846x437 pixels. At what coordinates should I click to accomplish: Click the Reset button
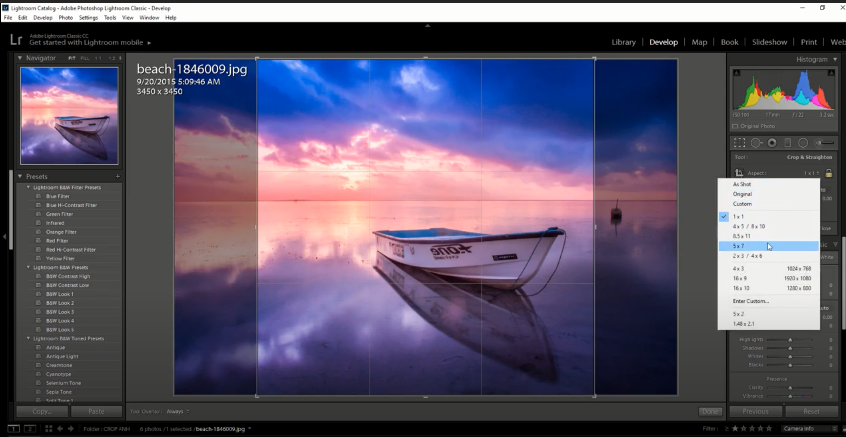pos(811,411)
